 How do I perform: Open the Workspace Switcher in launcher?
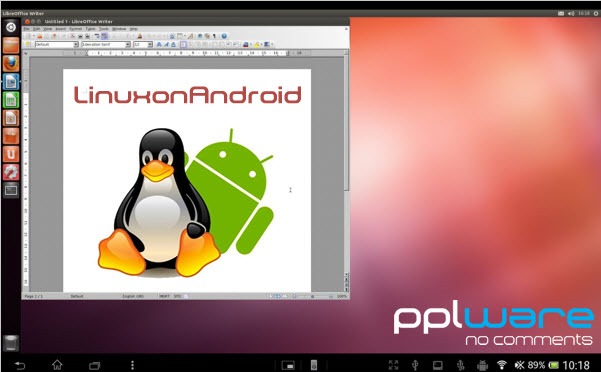tap(11, 190)
